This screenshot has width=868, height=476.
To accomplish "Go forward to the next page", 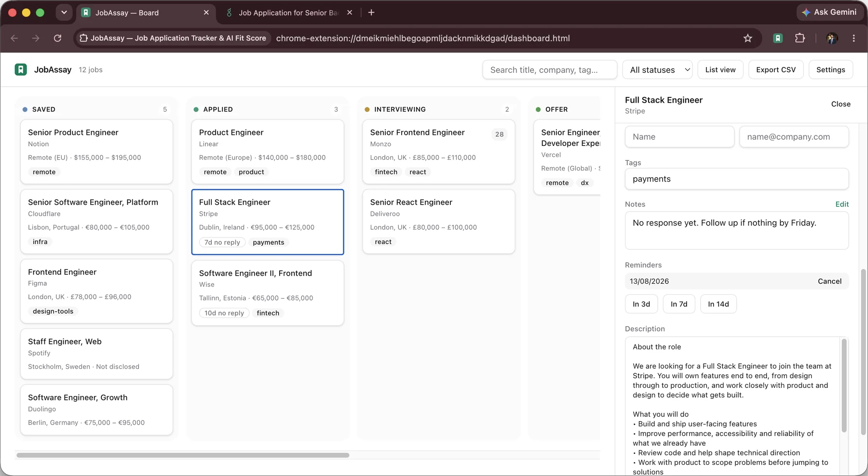I will (x=36, y=38).
